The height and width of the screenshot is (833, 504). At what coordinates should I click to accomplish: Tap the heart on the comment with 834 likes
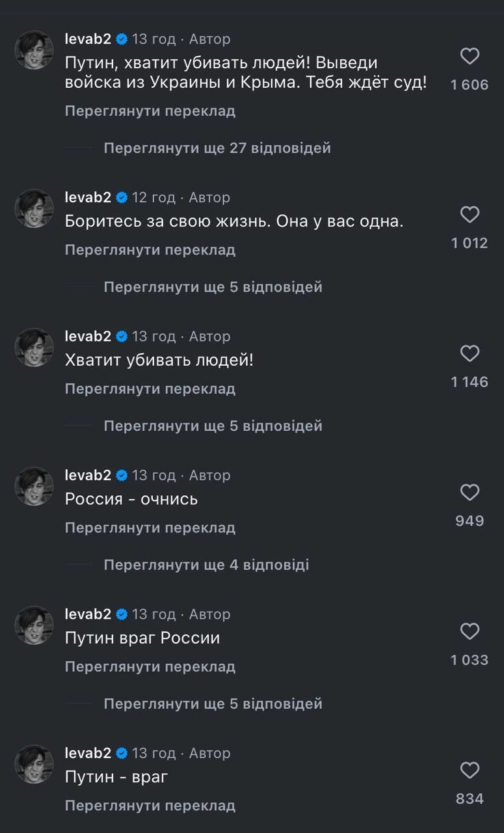[x=470, y=771]
